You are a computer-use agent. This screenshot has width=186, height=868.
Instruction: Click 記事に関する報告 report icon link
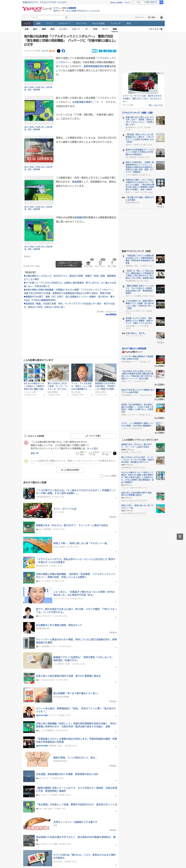pyautogui.click(x=31, y=266)
